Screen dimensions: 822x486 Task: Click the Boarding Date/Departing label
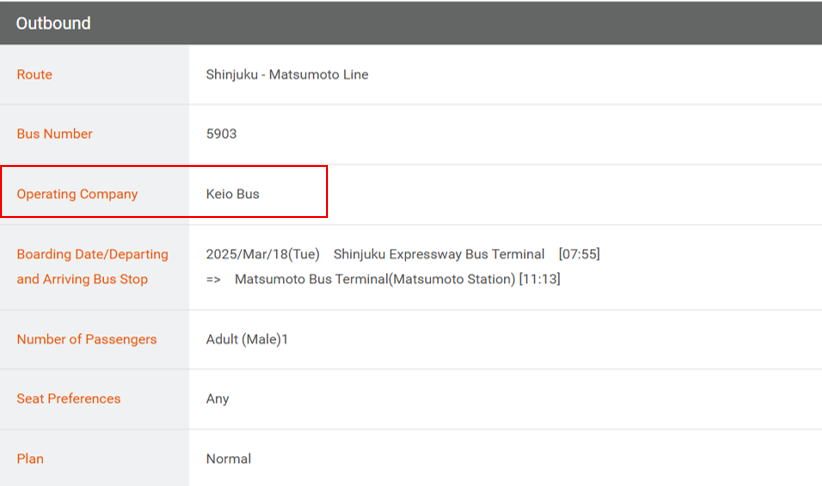[92, 254]
